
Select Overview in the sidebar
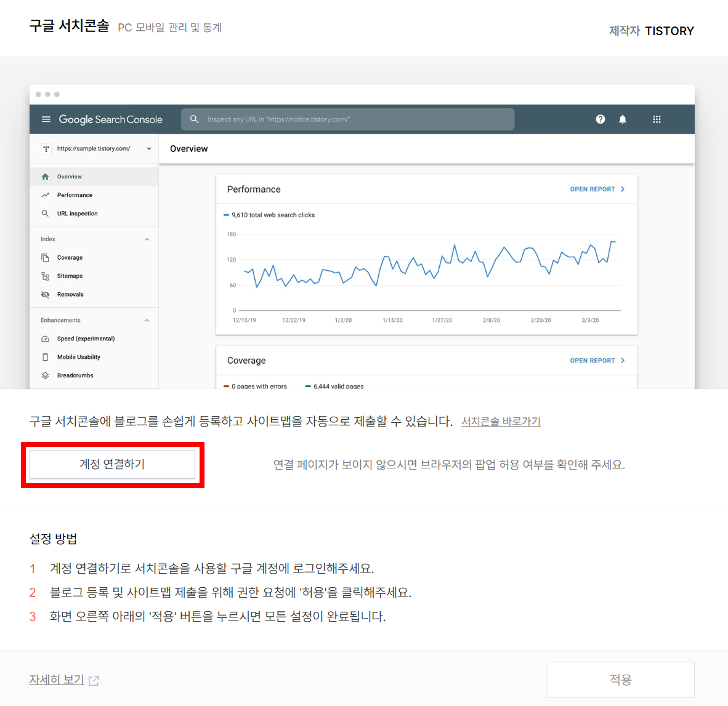[x=94, y=177]
